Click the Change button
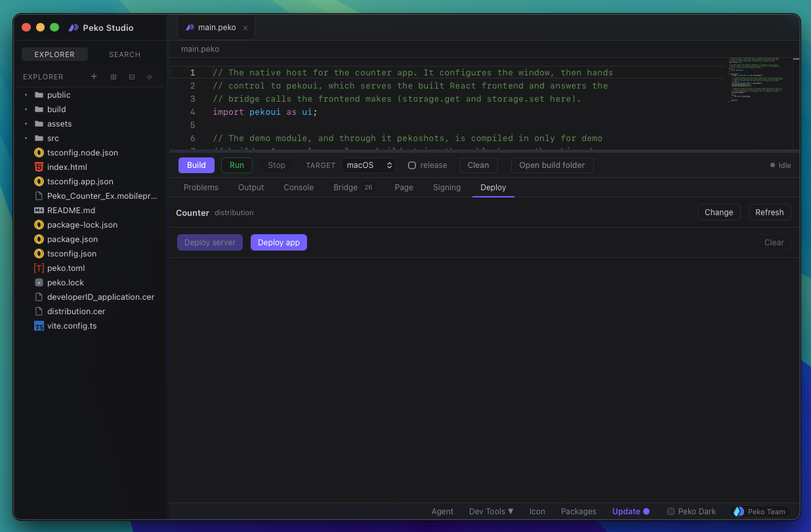The height and width of the screenshot is (532, 811). point(718,213)
